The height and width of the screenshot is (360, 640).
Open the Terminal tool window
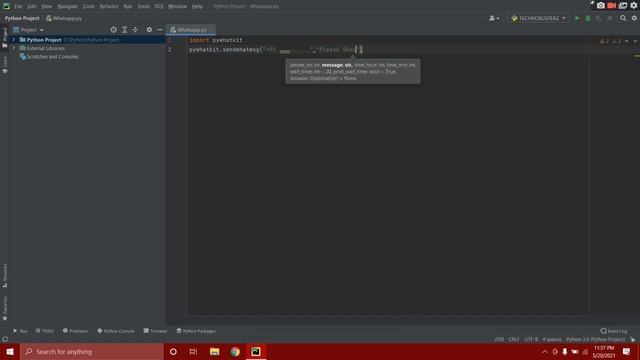(155, 331)
